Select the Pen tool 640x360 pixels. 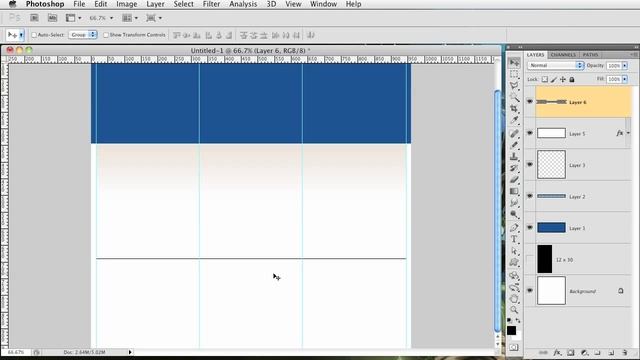(x=514, y=228)
